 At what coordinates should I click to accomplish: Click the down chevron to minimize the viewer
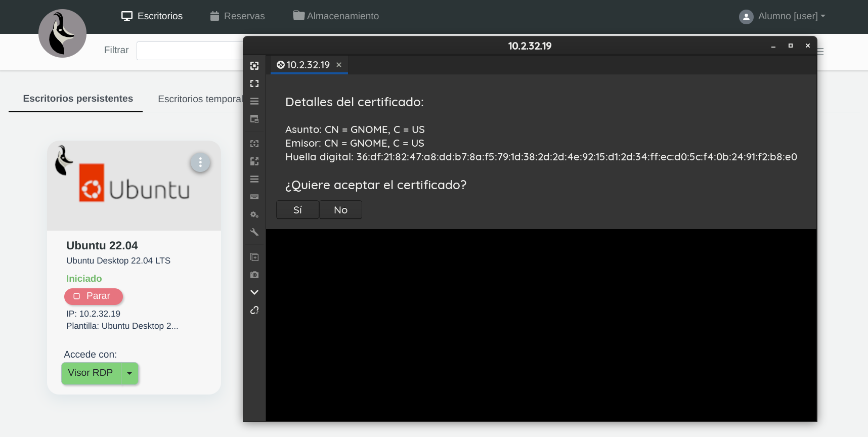[x=254, y=292]
